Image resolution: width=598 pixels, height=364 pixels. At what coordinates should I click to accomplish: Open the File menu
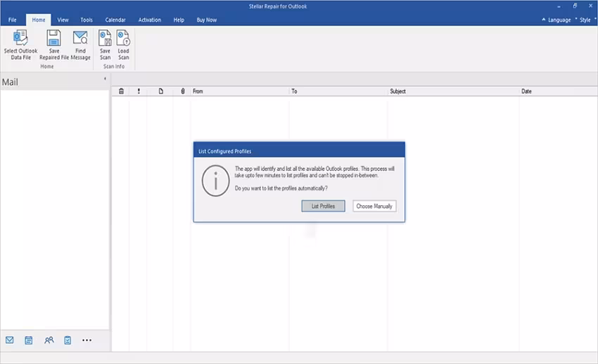(13, 20)
